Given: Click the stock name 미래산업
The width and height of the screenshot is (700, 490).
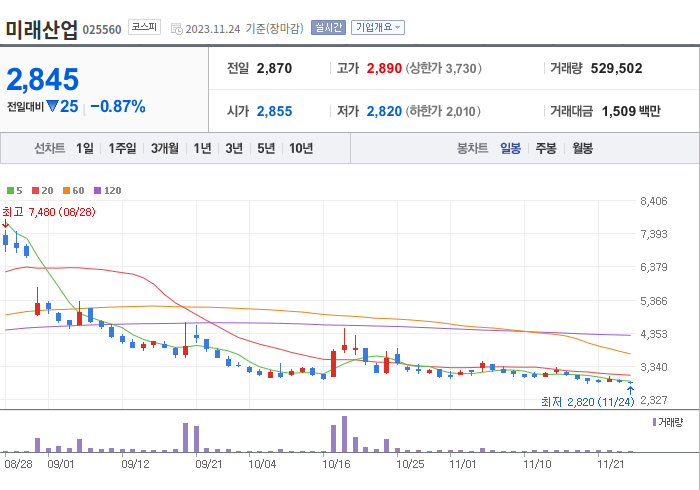Looking at the screenshot, I should (x=42, y=29).
